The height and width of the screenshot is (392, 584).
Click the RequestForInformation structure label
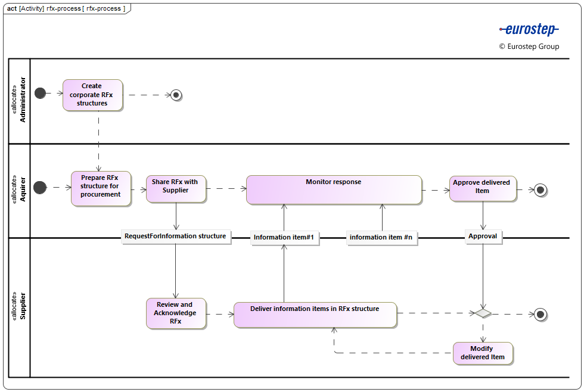pos(176,237)
